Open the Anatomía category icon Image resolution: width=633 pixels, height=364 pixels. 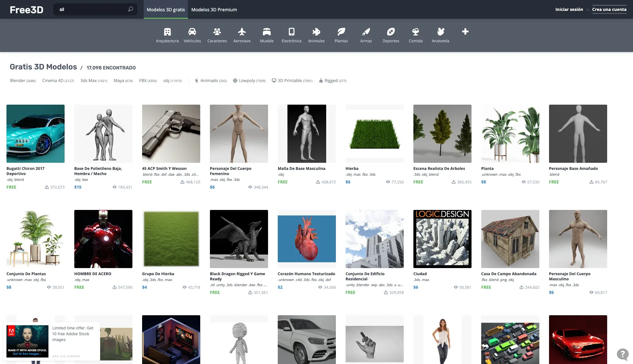[x=441, y=32]
